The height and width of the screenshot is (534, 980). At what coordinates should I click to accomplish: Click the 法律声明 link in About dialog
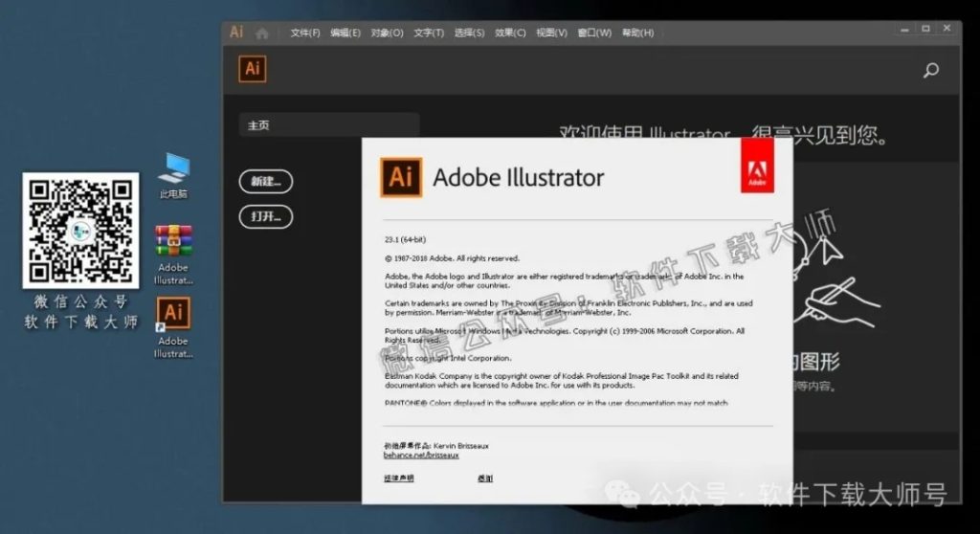399,478
